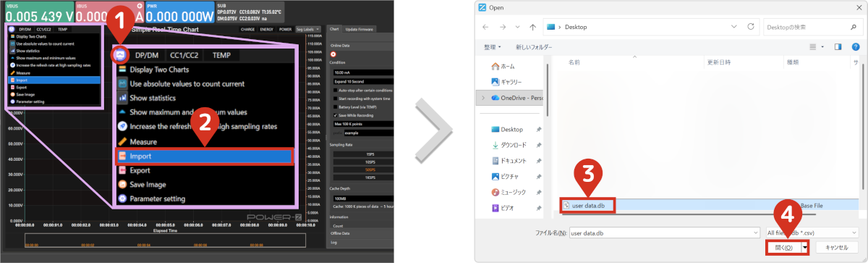This screenshot has height=263, width=868.
Task: Click the refresh rate icon in enlarged menu
Action: (x=123, y=127)
